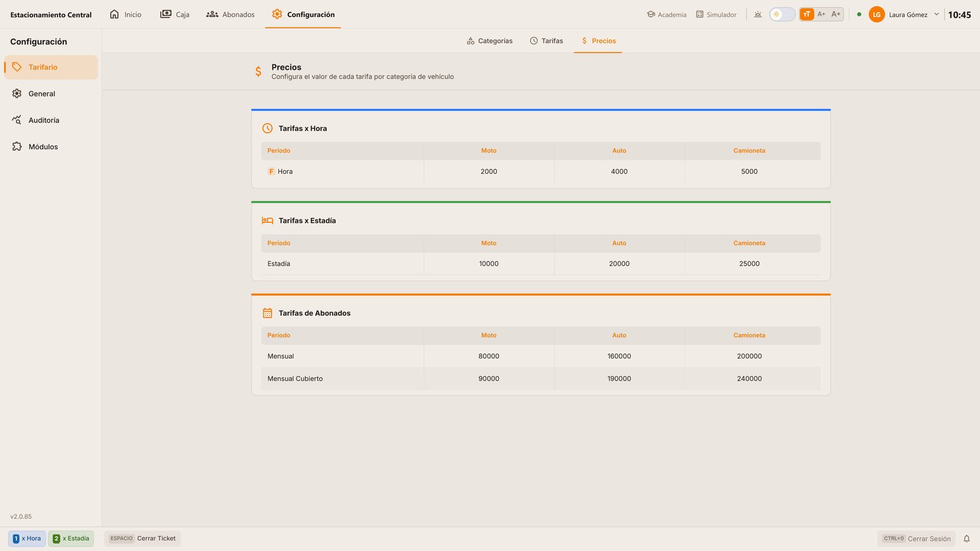Open the Caja section
This screenshot has width=980, height=551.
[175, 14]
